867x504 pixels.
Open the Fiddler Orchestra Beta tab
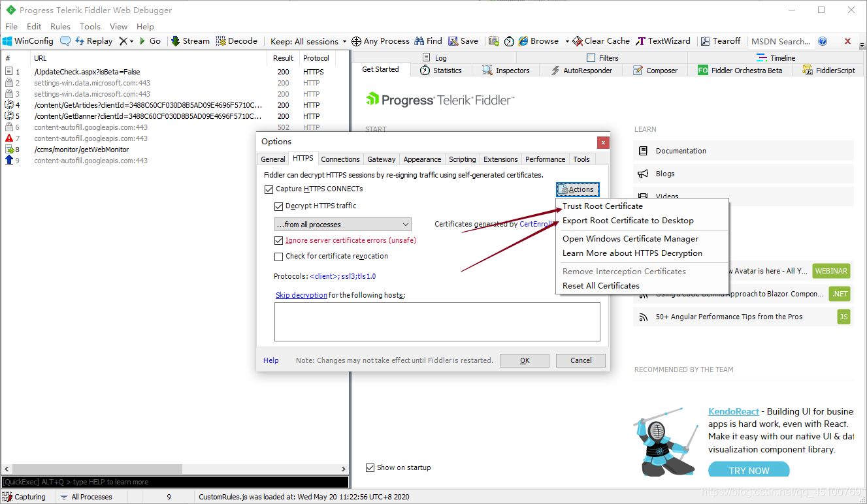(x=740, y=71)
